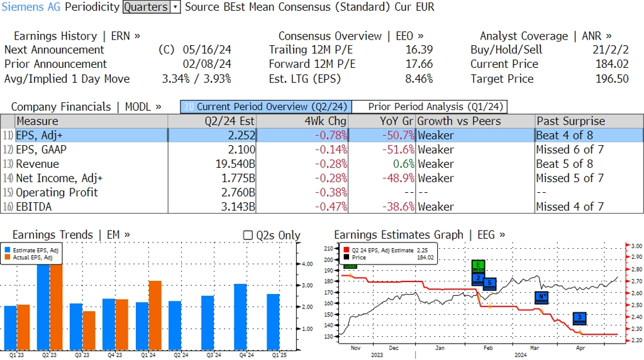Click the blue 2 event marker icon
The image size is (644, 360).
click(x=478, y=280)
